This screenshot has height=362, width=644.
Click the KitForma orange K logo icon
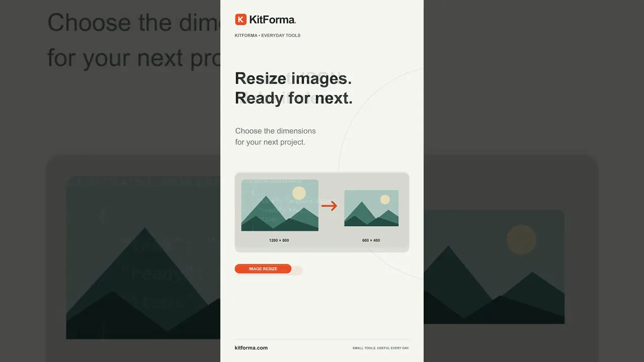click(x=240, y=20)
